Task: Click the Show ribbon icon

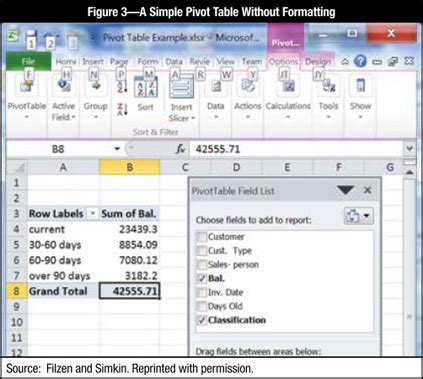Action: pyautogui.click(x=361, y=86)
